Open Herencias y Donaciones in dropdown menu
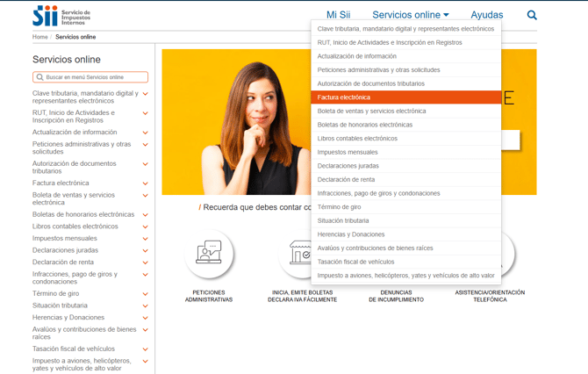588x374 pixels. pos(405,234)
